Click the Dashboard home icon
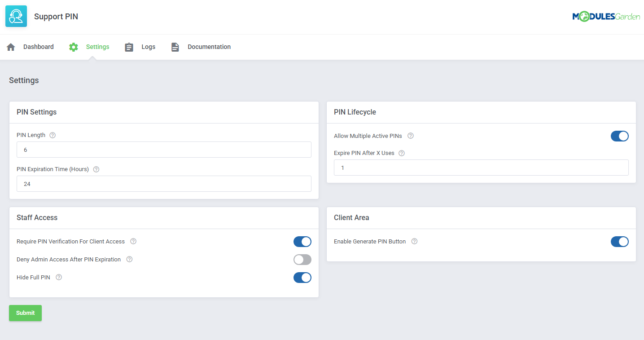This screenshot has width=644, height=340. pos(11,47)
